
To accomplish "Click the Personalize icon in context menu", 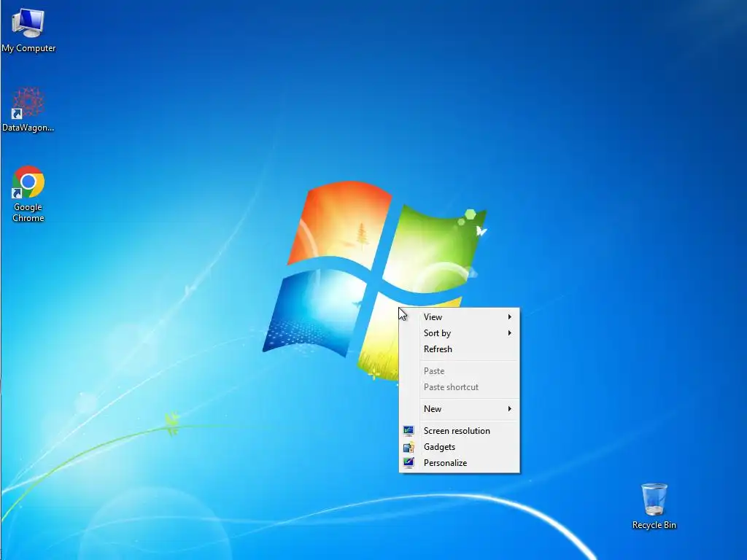I will (409, 463).
